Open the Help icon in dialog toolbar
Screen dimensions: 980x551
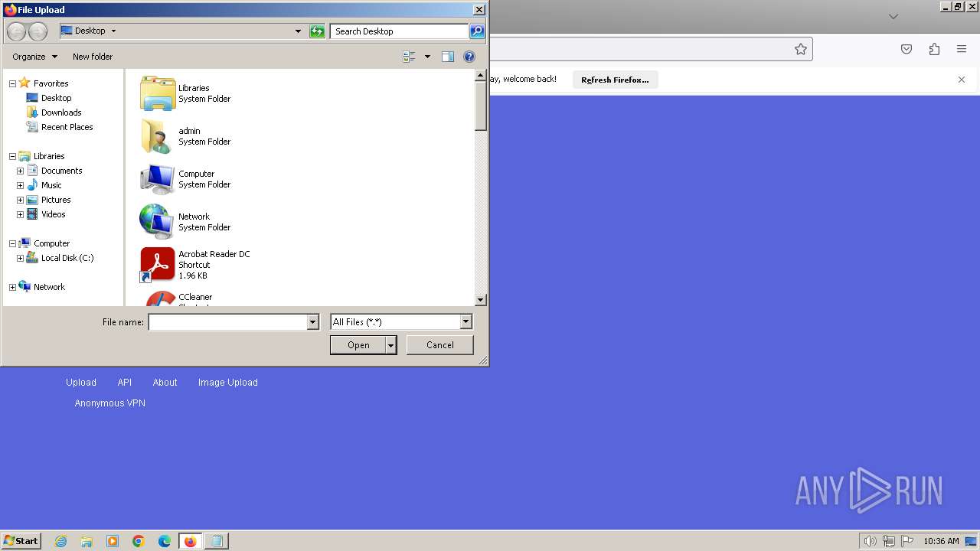coord(469,57)
